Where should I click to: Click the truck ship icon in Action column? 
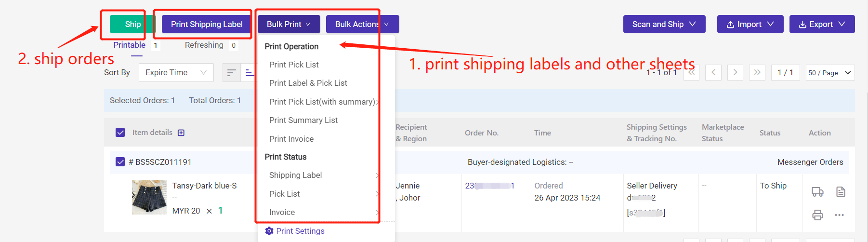tap(817, 192)
